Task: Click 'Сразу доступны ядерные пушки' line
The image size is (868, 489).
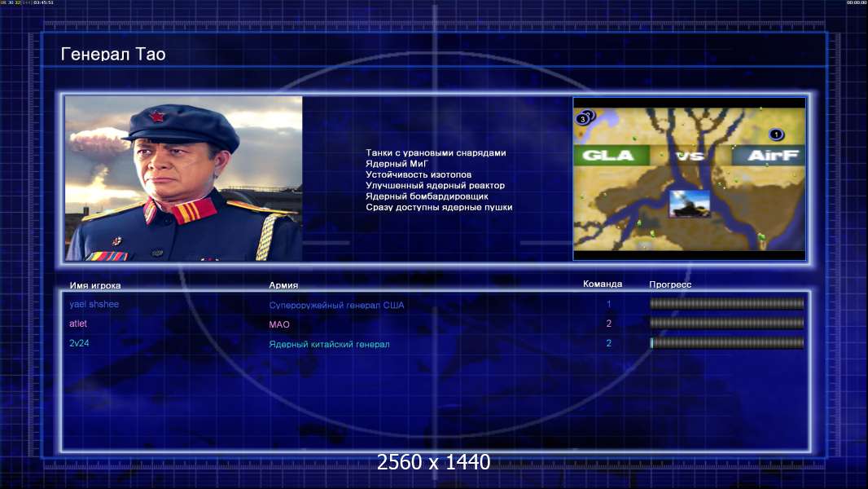Action: point(439,207)
